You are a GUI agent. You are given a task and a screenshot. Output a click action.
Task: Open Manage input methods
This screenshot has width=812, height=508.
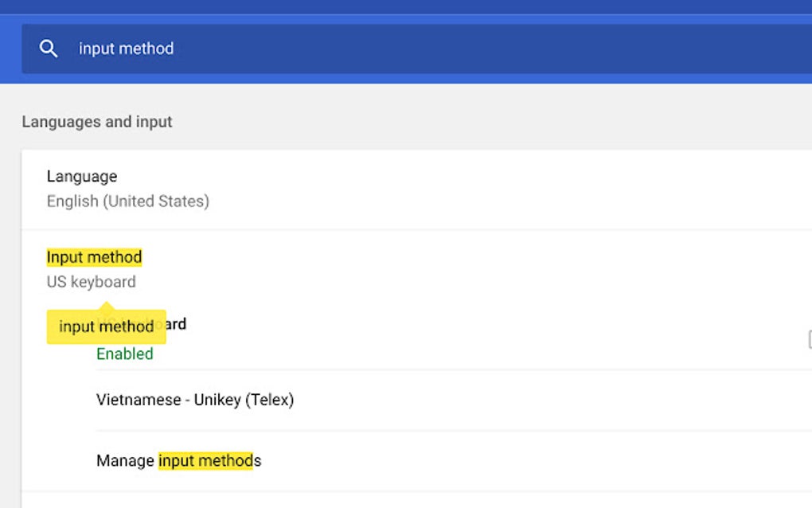click(178, 460)
